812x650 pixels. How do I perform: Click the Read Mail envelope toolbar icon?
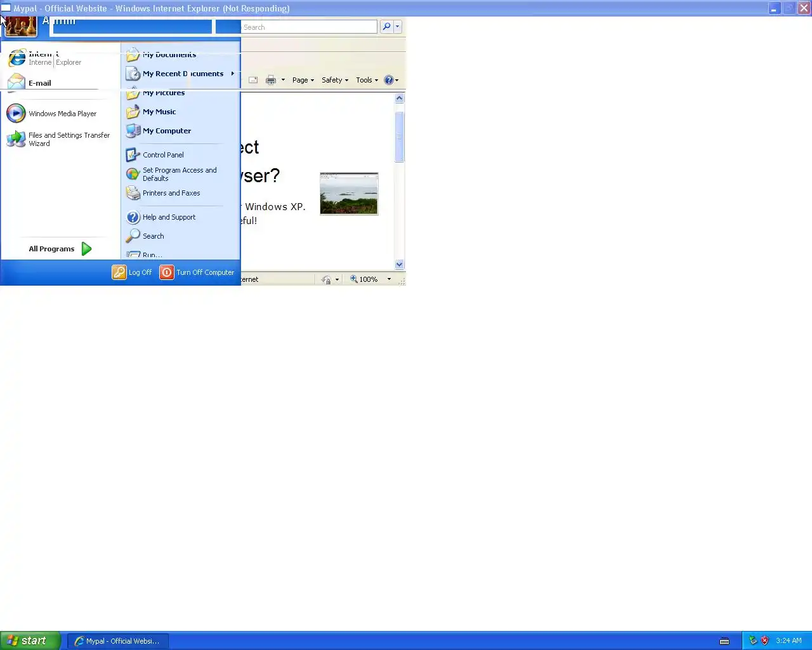[x=253, y=80]
